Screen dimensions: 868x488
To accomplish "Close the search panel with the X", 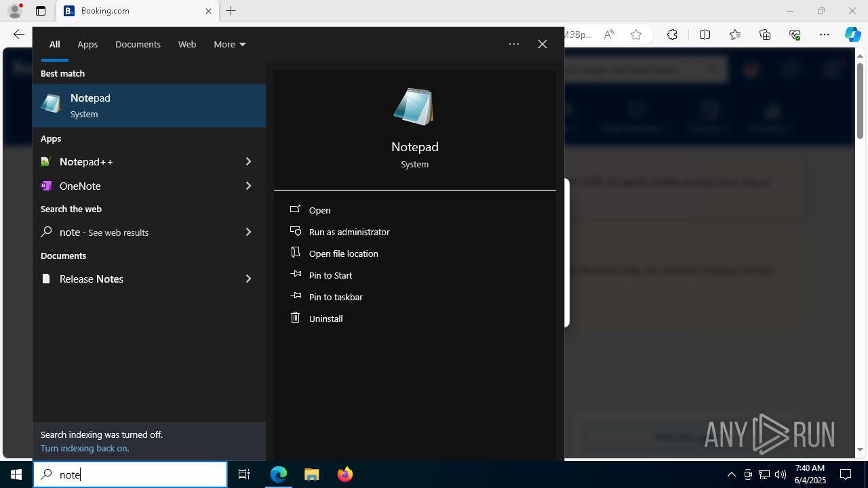I will 542,44.
